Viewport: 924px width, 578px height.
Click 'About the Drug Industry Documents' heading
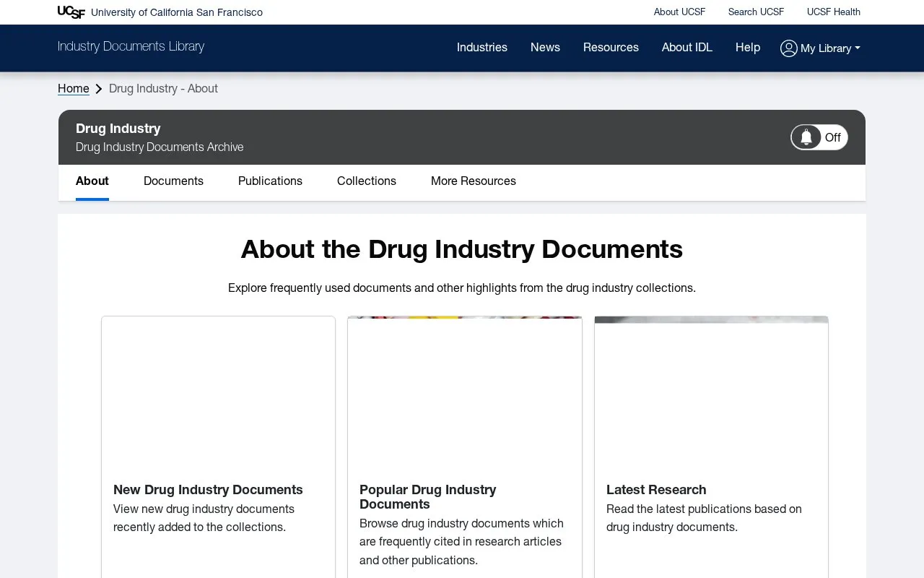[462, 249]
